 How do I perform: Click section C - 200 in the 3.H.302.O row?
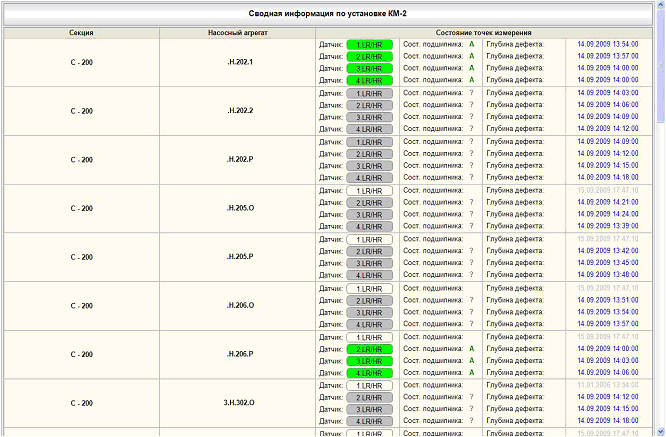(82, 403)
